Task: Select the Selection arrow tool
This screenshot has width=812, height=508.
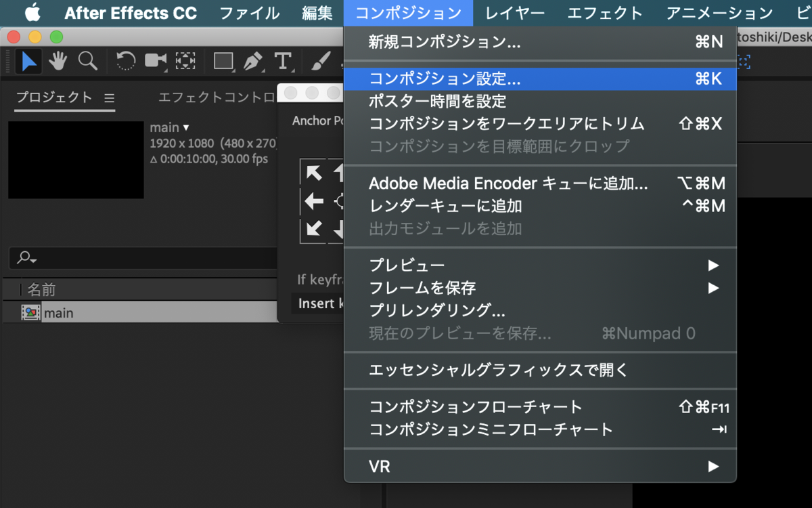Action: pyautogui.click(x=29, y=62)
